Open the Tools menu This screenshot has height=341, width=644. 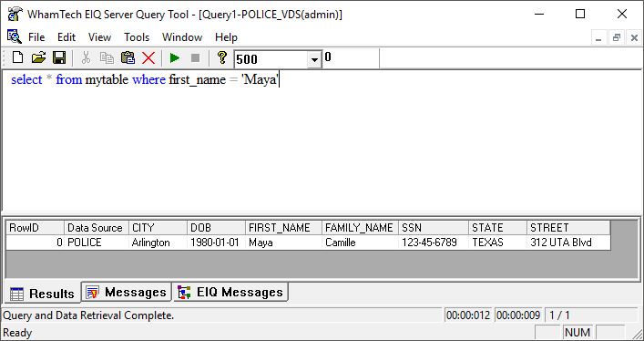[x=137, y=37]
